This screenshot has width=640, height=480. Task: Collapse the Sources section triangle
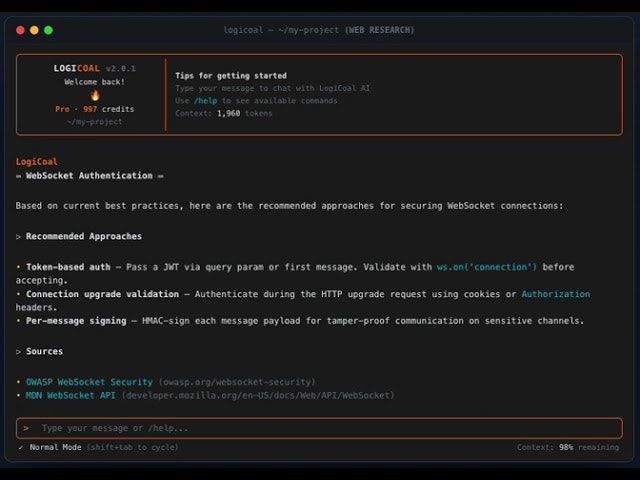[18, 352]
